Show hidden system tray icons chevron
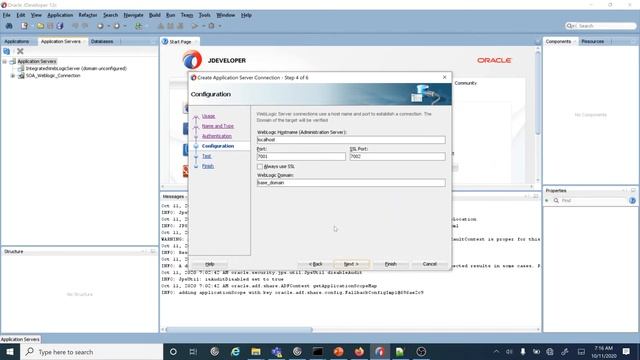This screenshot has height=360, width=640. click(x=496, y=351)
